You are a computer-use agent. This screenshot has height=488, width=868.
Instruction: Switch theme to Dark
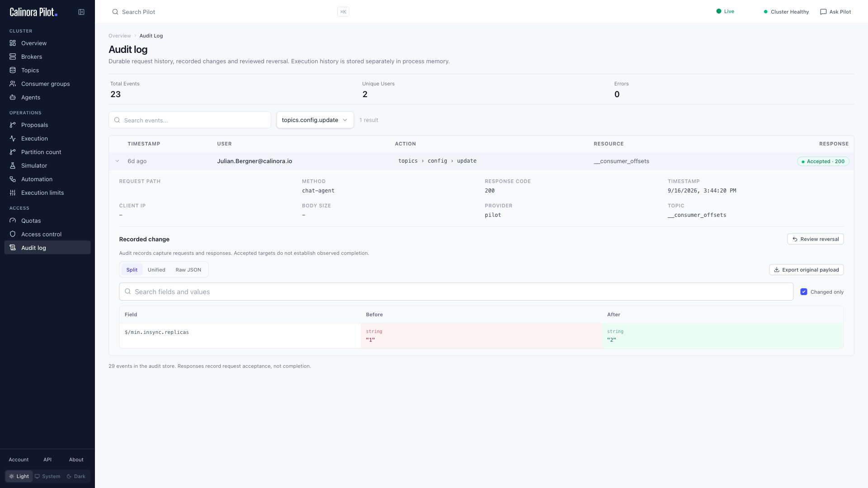tap(76, 476)
